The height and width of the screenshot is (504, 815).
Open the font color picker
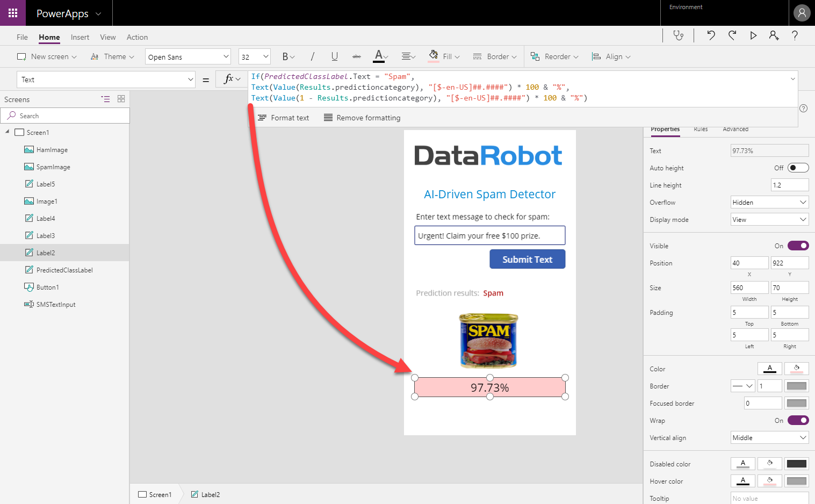(x=381, y=56)
